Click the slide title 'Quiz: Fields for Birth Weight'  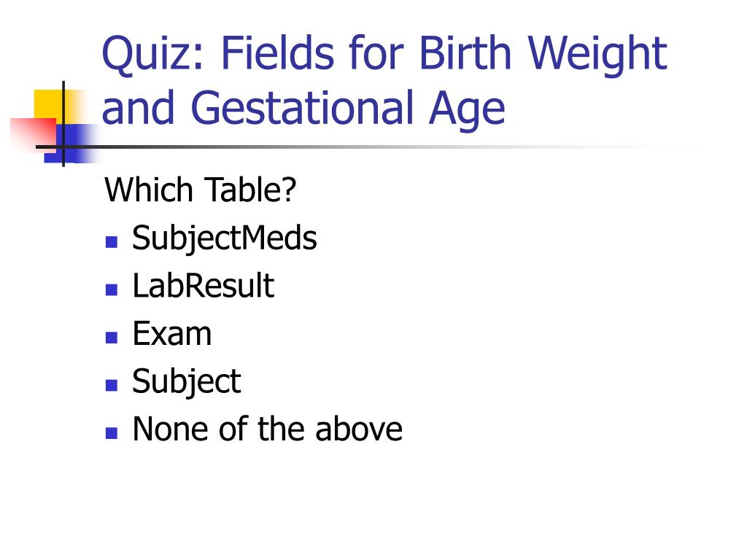click(384, 54)
